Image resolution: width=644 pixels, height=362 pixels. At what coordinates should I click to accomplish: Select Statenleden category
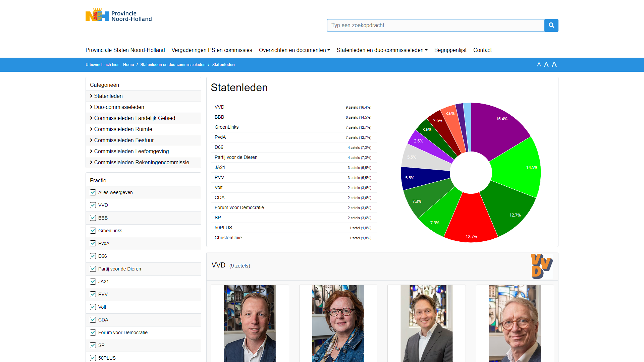coord(143,96)
